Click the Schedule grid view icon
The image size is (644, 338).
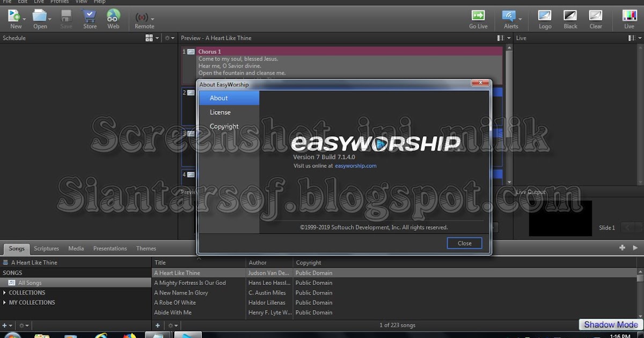click(x=149, y=38)
